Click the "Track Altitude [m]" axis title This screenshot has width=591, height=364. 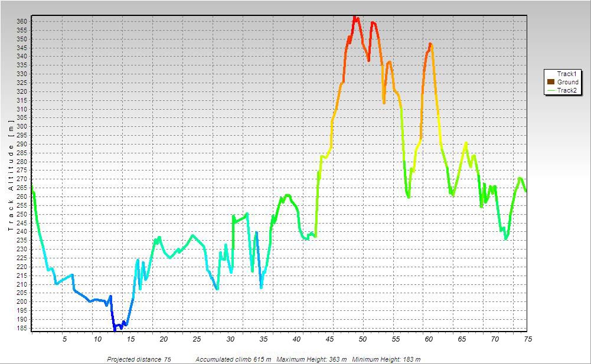point(11,175)
